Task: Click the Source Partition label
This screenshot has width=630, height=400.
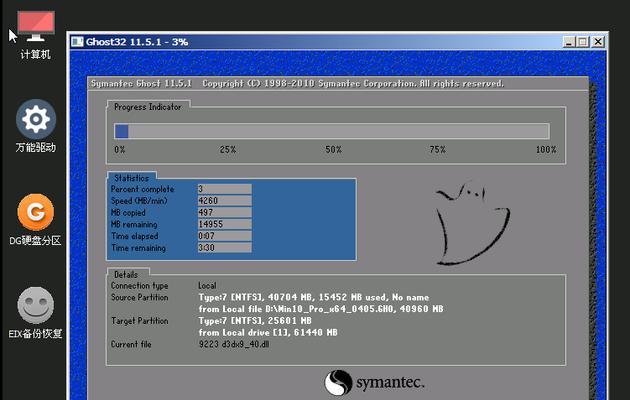Action: click(139, 298)
